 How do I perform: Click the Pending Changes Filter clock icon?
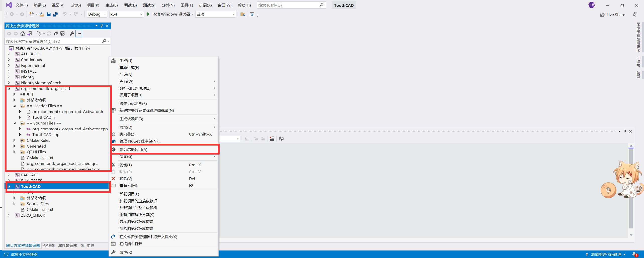click(x=39, y=34)
